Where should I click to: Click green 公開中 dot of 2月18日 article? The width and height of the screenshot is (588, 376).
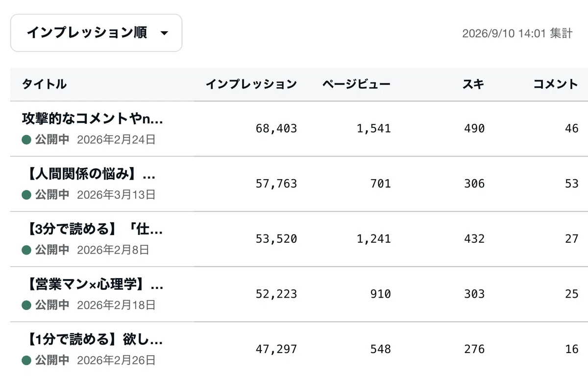(x=26, y=305)
